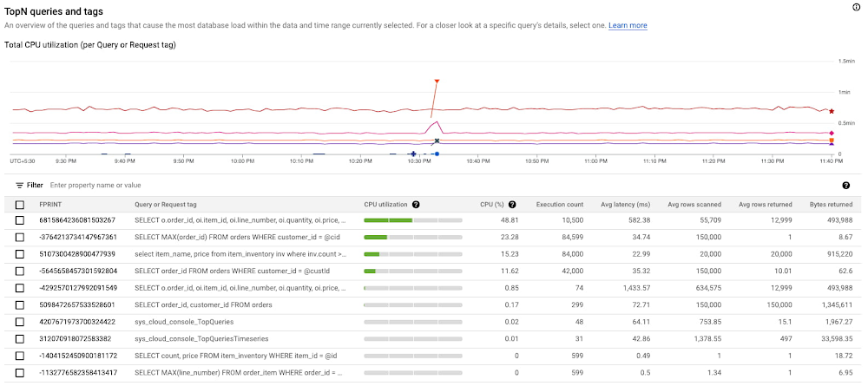Image resolution: width=868 pixels, height=386 pixels.
Task: Click the CPU (%) help icon
Action: pos(512,205)
